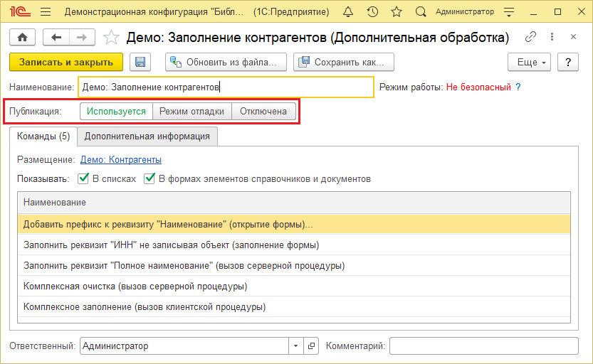Viewport: 593px width, 364px height.
Task: Open history clock icon in title bar
Action: [x=372, y=12]
